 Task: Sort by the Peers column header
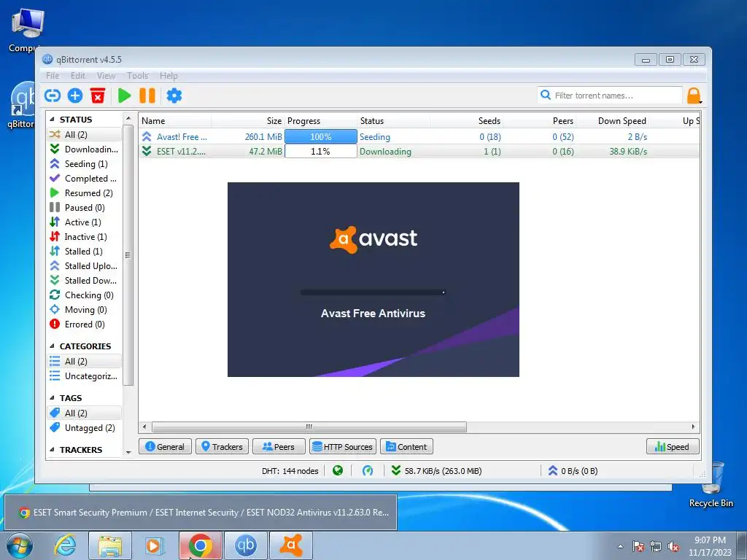click(539, 121)
